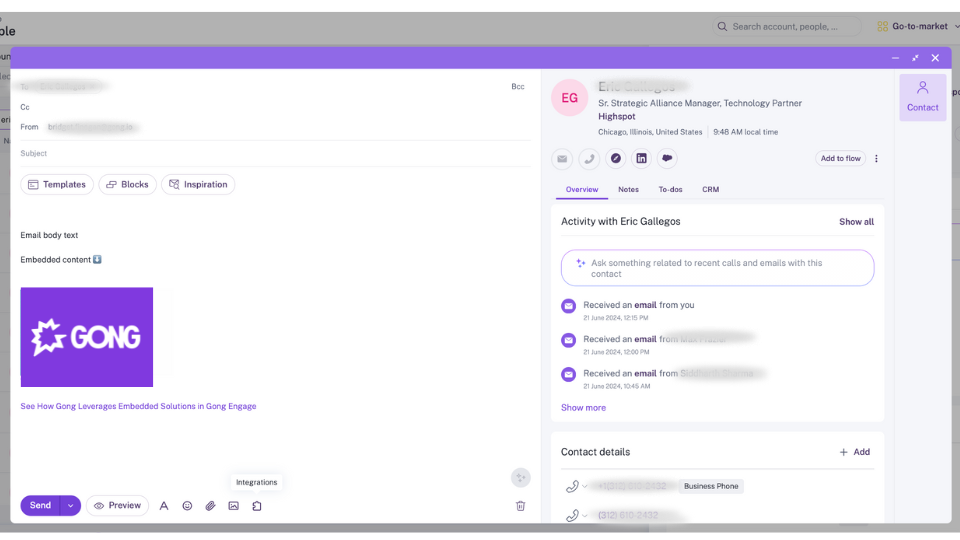Switch to the Notes tab

[x=628, y=189]
